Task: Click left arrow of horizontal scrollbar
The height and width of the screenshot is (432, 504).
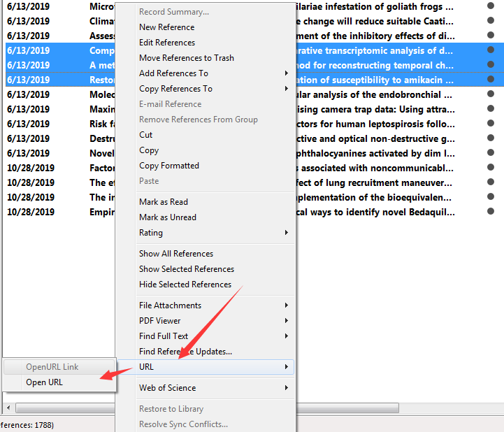Action: coord(8,408)
